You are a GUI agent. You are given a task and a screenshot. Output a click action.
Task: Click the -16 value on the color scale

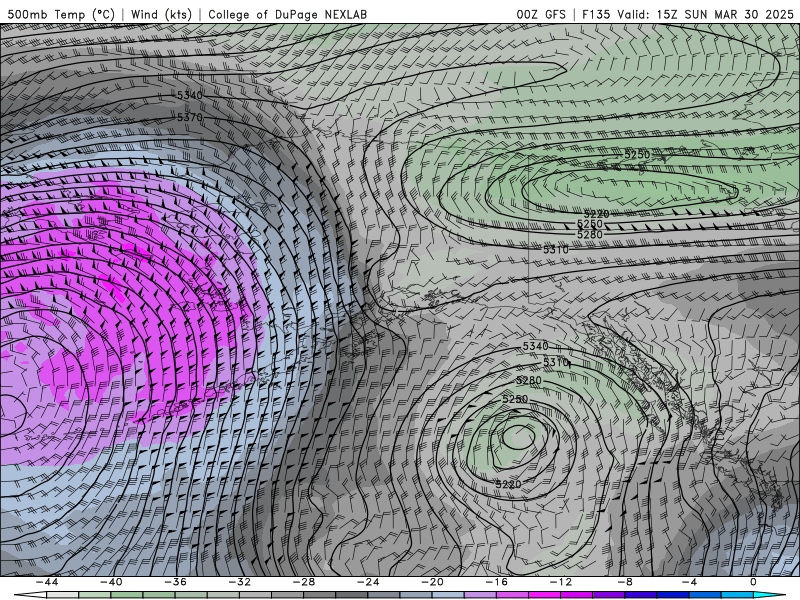click(497, 582)
